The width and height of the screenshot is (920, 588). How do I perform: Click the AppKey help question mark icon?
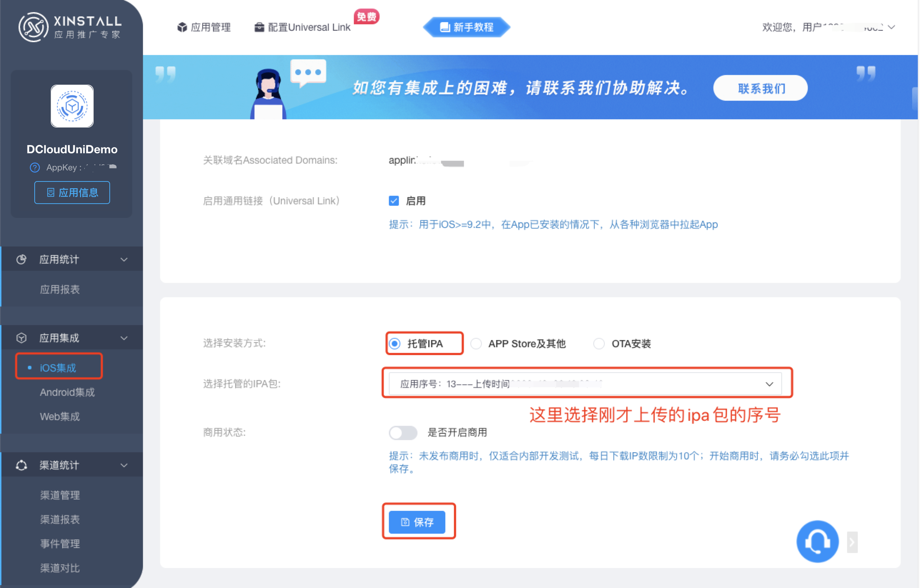pyautogui.click(x=35, y=168)
